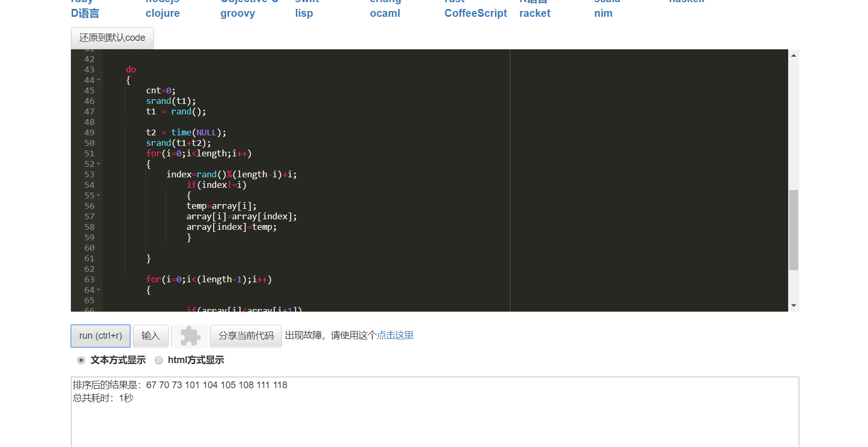
Task: Click the '总共耗时: 1秒' output line
Action: point(103,398)
